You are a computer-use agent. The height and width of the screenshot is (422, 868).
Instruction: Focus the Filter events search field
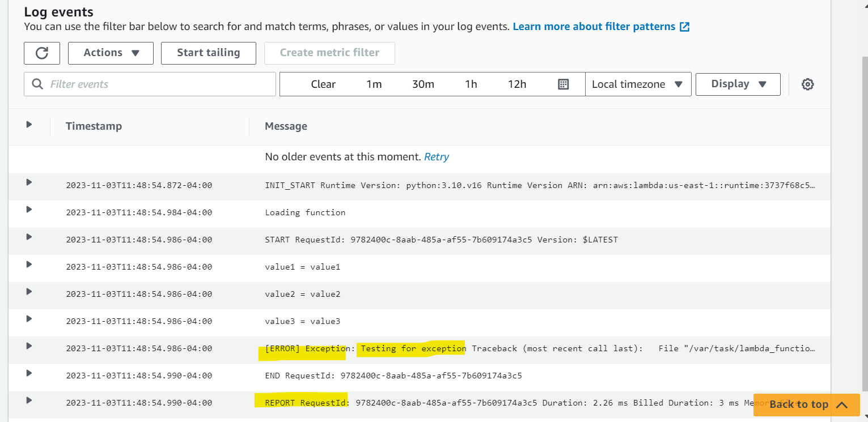(150, 84)
